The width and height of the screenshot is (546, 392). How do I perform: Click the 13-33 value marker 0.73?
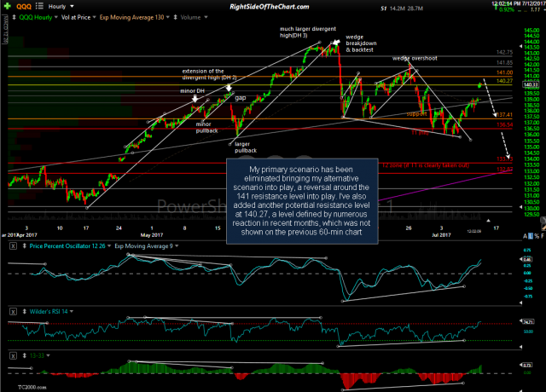coord(527,365)
